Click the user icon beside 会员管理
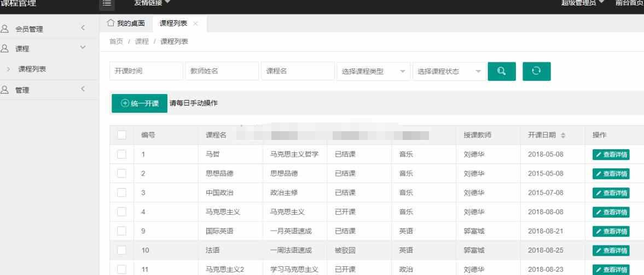The height and width of the screenshot is (275, 644). point(4,29)
